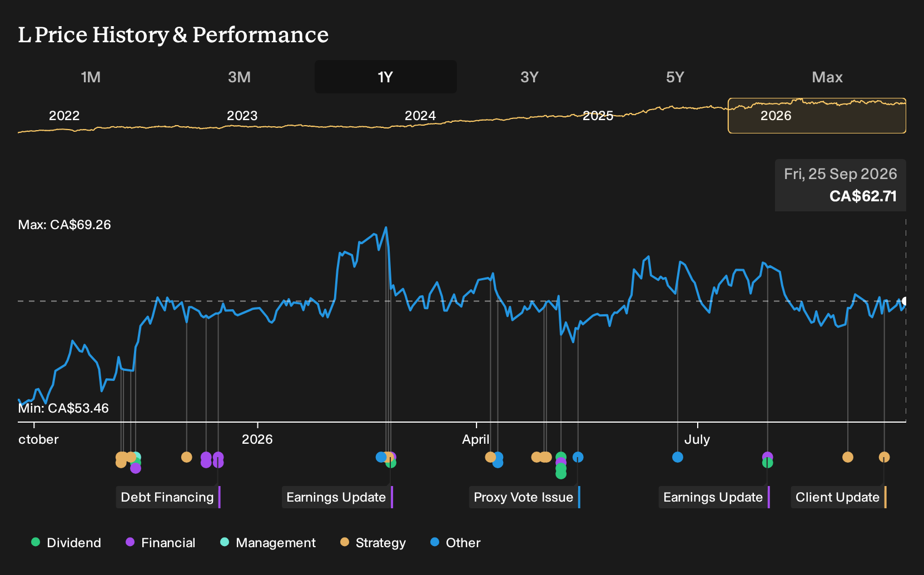This screenshot has height=575, width=924.
Task: Toggle the Strategy legend filter
Action: [373, 543]
